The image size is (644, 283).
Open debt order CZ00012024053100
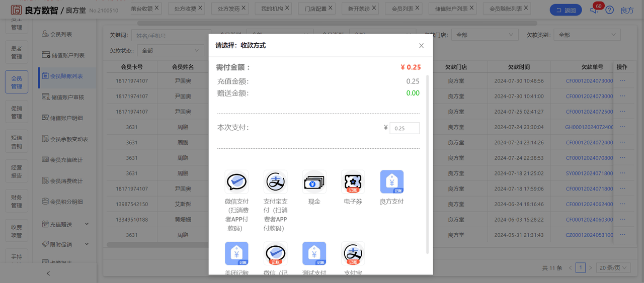(x=590, y=235)
